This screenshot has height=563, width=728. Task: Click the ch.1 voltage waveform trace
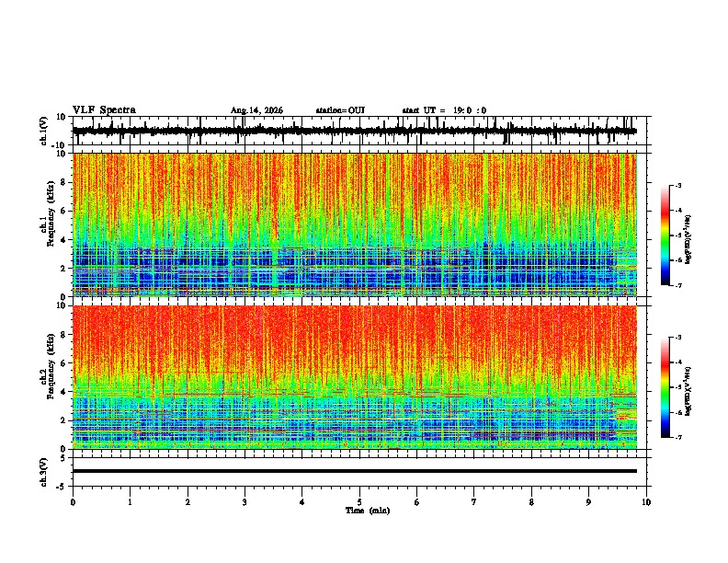pyautogui.click(x=354, y=131)
